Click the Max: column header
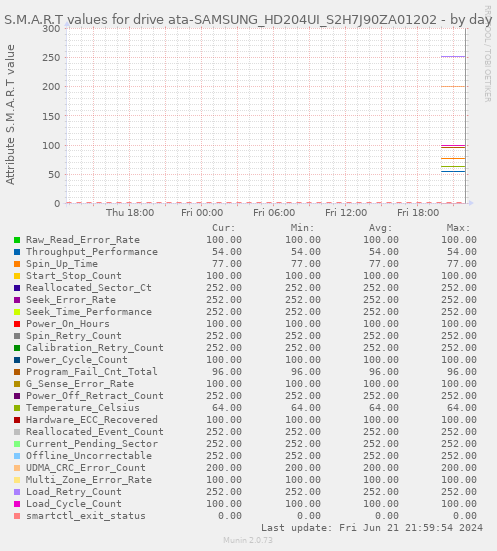Viewport: 497px width, 551px height. pos(458,228)
